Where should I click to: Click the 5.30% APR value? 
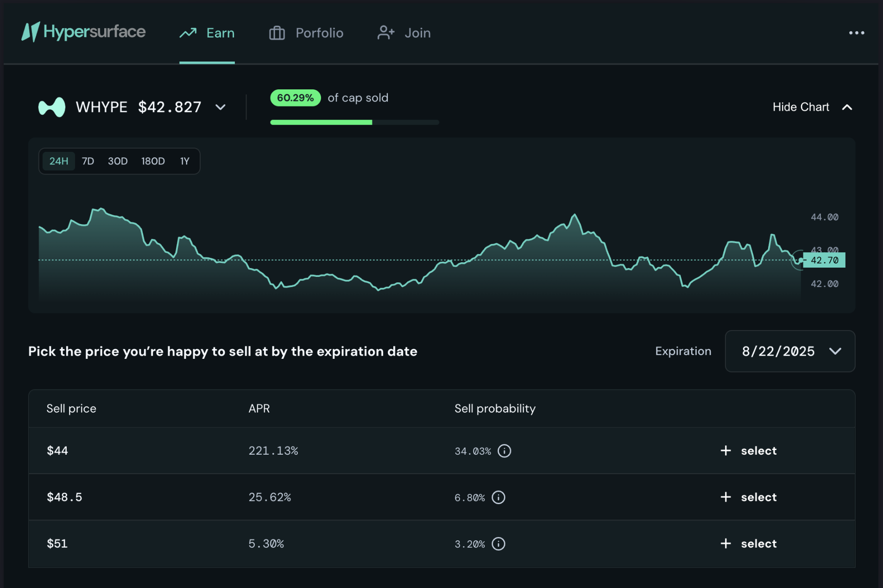(x=266, y=544)
